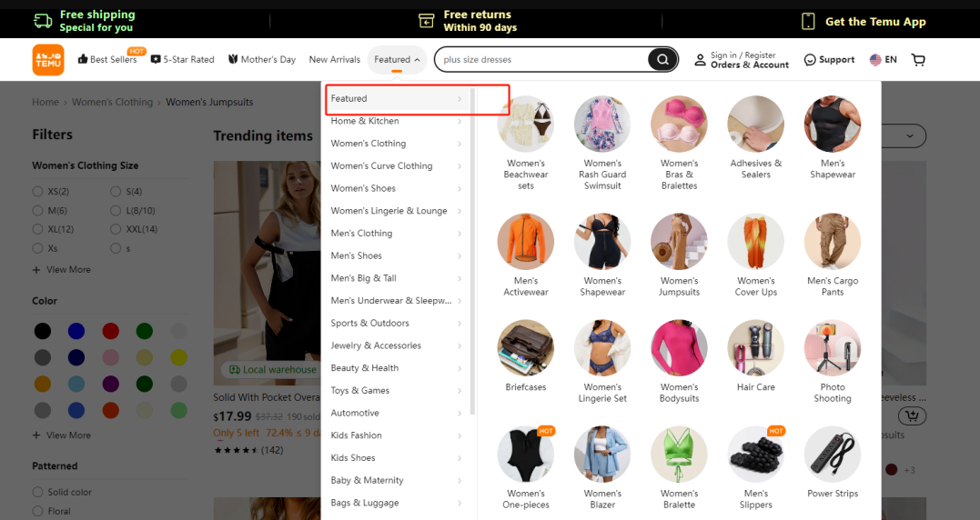Go to Home breadcrumb
The height and width of the screenshot is (520, 980).
point(45,103)
